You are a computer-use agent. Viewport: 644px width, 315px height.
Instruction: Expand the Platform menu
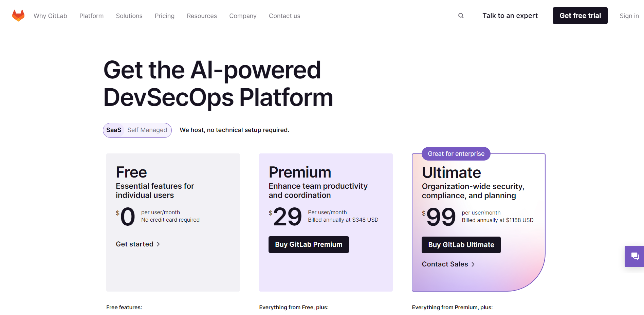coord(91,16)
